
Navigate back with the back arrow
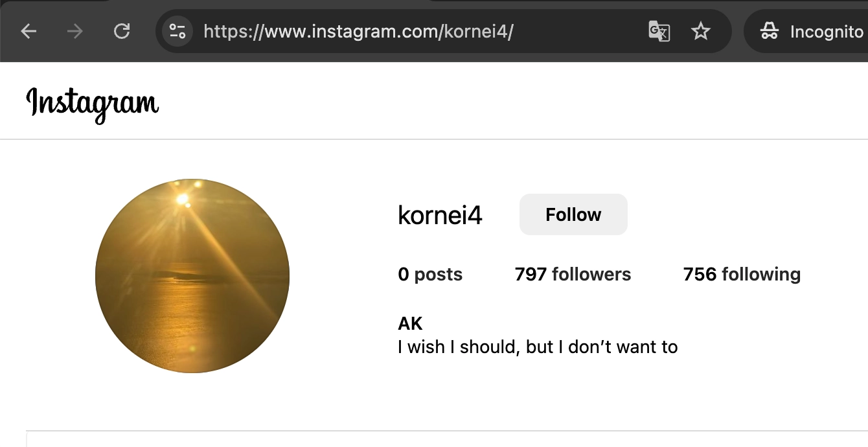click(29, 30)
